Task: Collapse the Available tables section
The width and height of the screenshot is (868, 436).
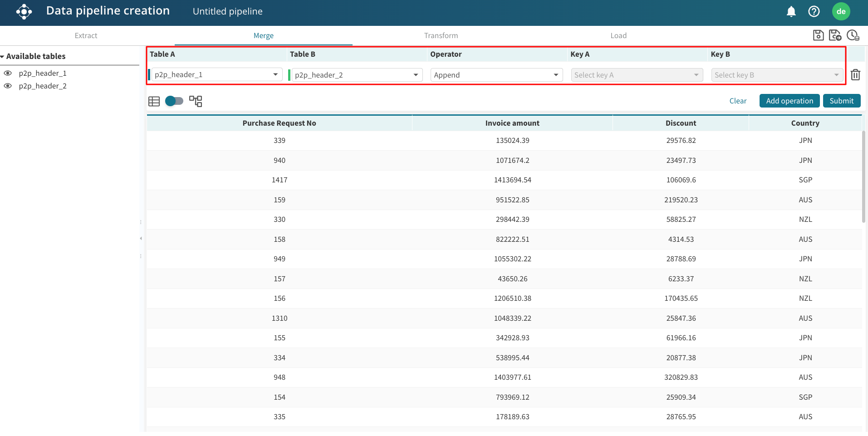Action: (3, 56)
